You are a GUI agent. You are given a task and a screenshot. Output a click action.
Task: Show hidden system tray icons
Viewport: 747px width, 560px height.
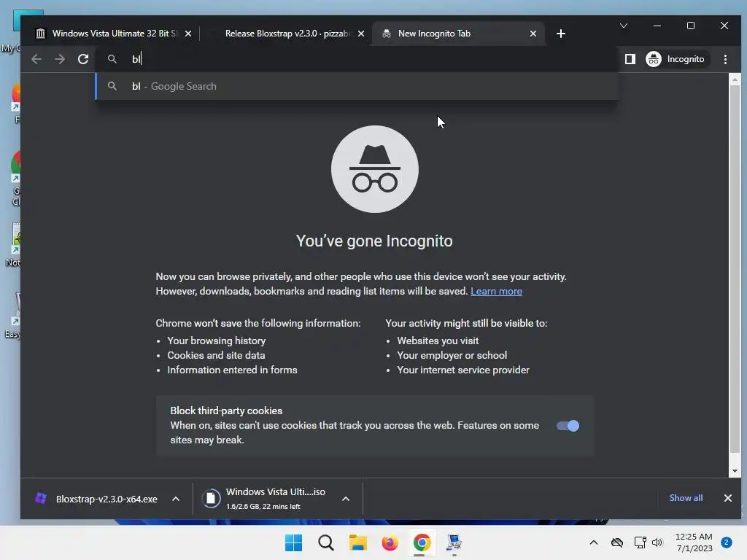pos(594,542)
